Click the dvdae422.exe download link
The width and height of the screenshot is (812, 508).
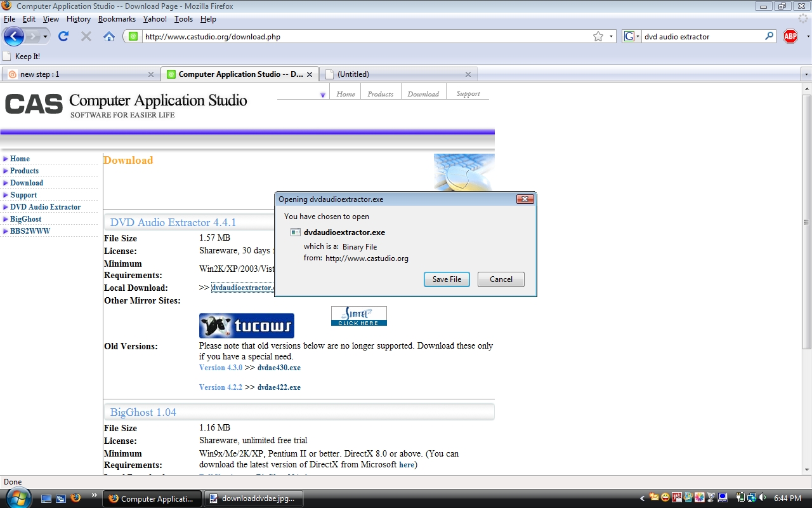click(x=279, y=387)
